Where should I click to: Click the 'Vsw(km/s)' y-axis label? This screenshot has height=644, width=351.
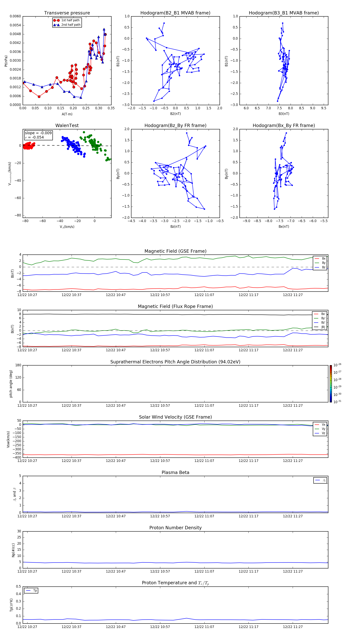[8, 439]
